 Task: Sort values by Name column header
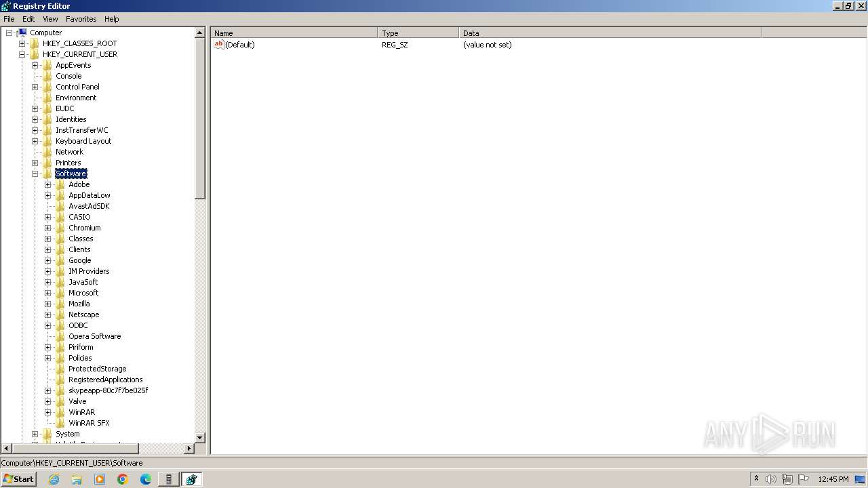pyautogui.click(x=294, y=33)
